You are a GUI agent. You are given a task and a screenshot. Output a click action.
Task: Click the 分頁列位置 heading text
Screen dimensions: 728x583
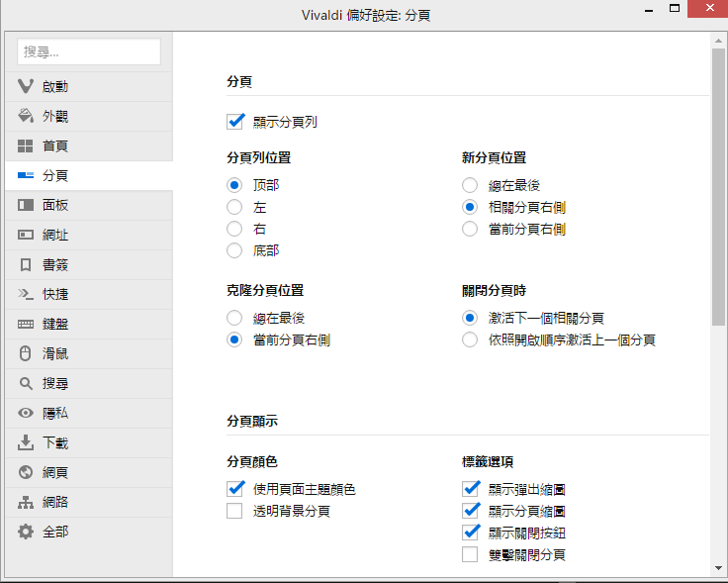click(258, 157)
